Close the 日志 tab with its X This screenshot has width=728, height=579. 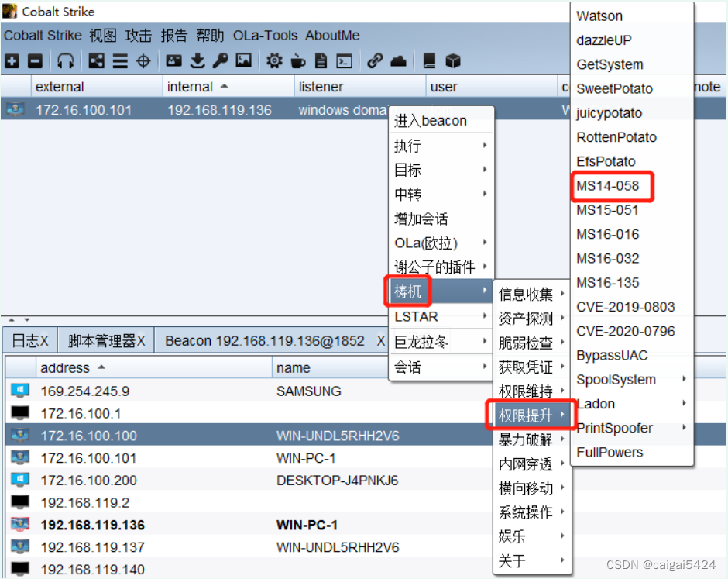pyautogui.click(x=44, y=341)
